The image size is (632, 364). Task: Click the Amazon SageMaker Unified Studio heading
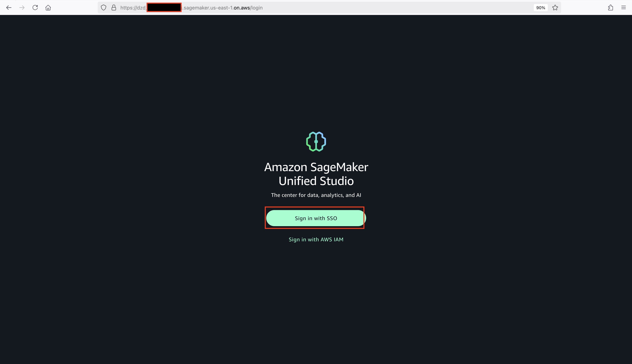tap(316, 174)
